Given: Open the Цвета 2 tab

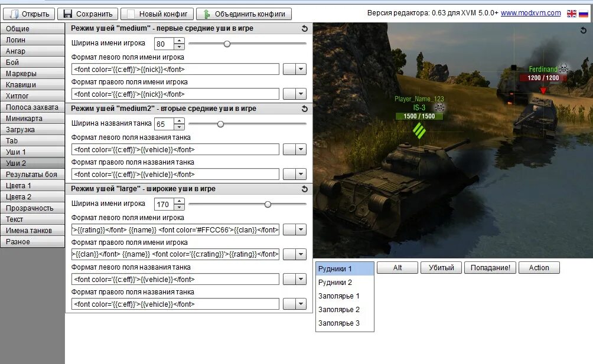Looking at the screenshot, I should pos(32,196).
